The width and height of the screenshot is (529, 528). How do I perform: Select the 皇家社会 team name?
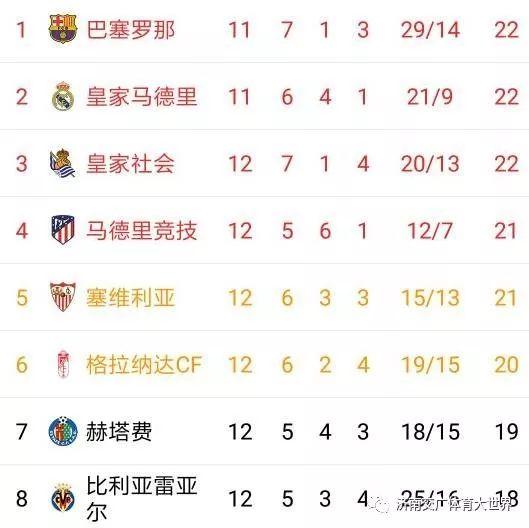[x=131, y=164]
